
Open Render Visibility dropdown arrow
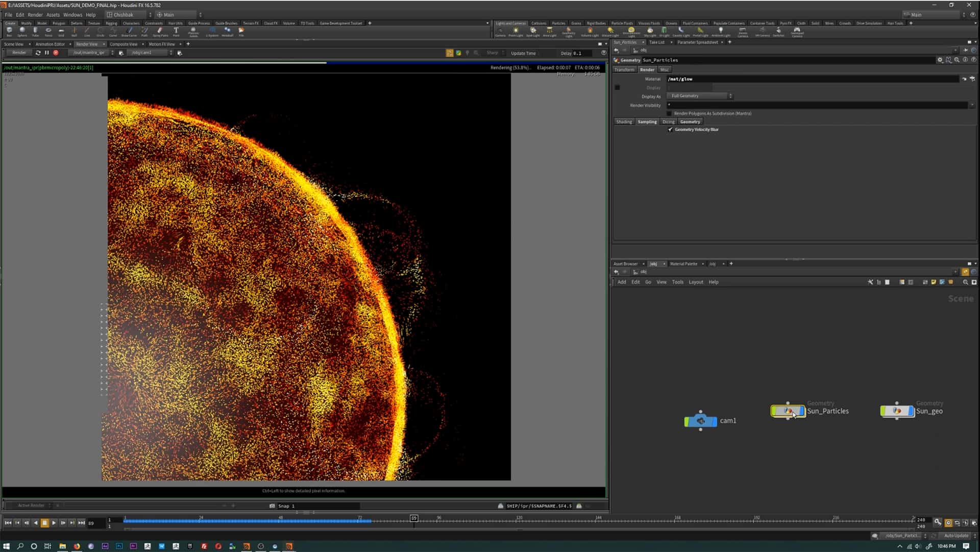pos(972,105)
